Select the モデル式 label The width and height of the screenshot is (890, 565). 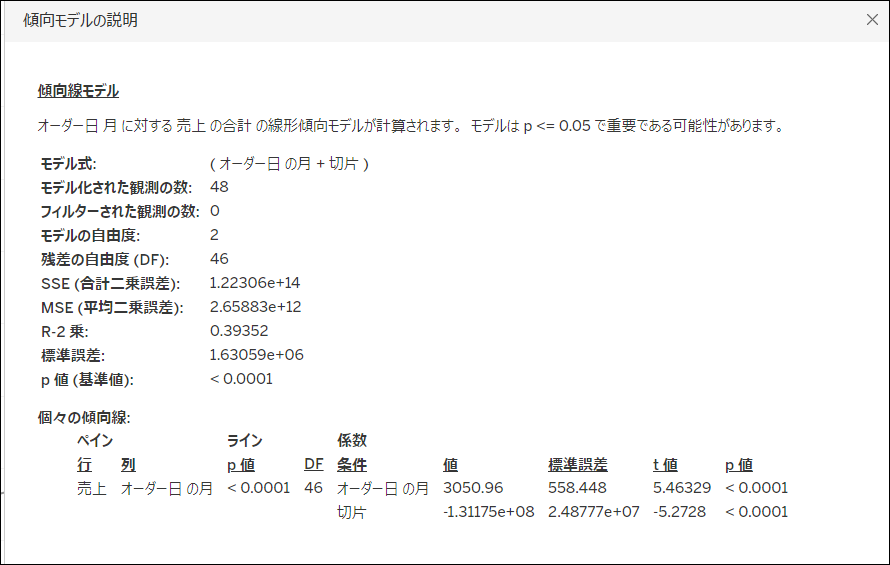[x=68, y=163]
